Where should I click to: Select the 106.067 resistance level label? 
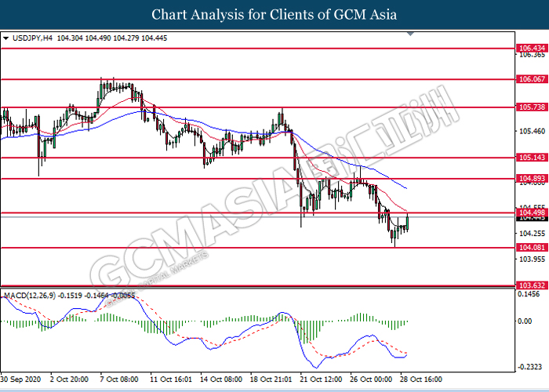(532, 79)
